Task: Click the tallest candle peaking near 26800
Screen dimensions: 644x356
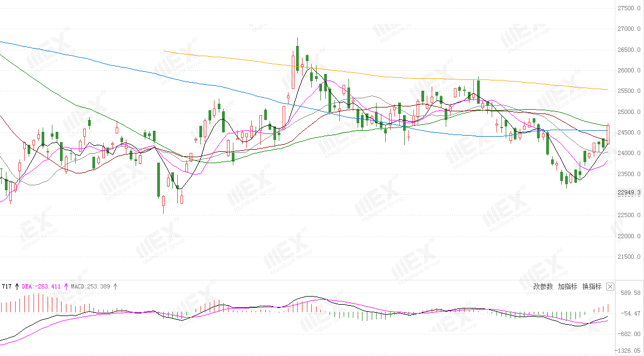Action: pos(297,55)
